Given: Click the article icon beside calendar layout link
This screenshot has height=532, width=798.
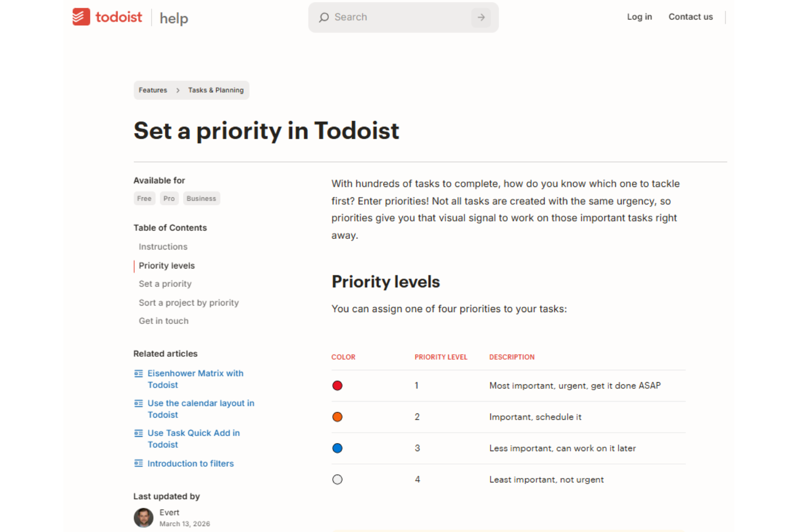Looking at the screenshot, I should pos(139,403).
